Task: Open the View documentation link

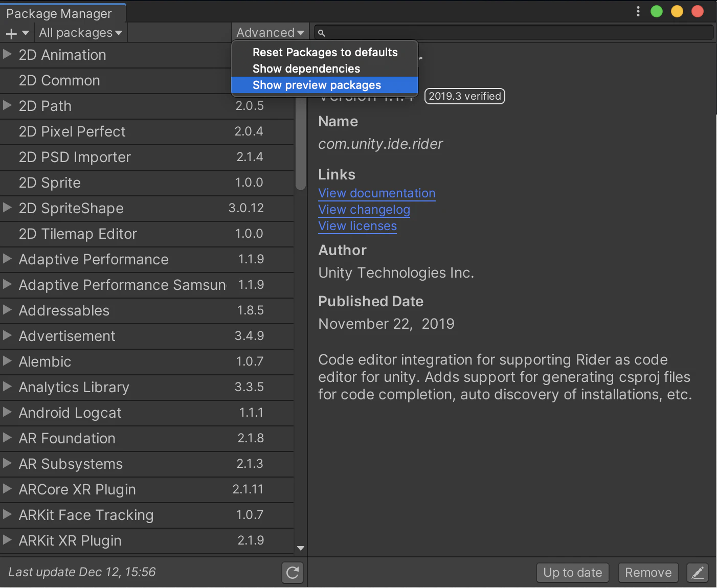Action: [x=377, y=193]
